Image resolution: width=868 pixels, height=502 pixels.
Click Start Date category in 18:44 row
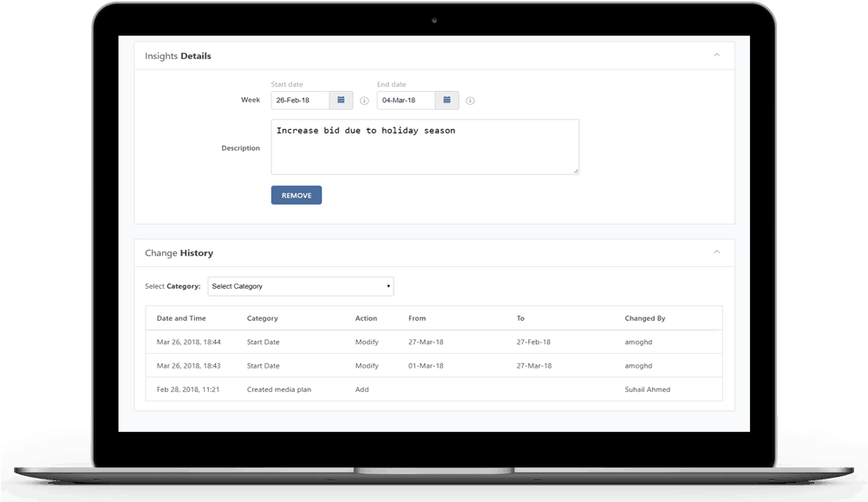263,342
